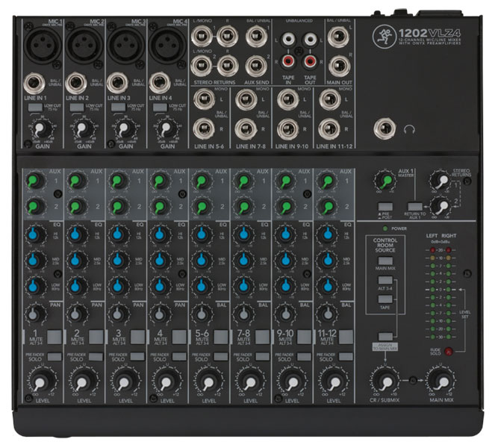Select Tape as control room source
This screenshot has width=495, height=448.
click(x=385, y=298)
